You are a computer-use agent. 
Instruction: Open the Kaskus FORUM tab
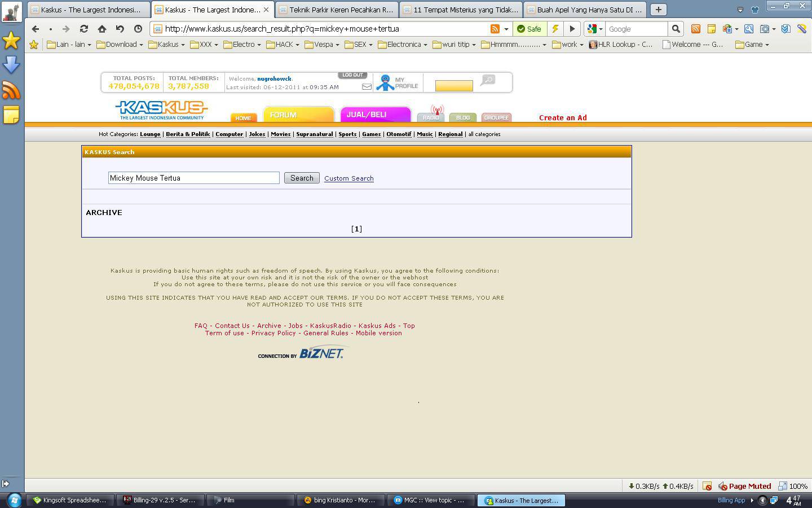click(x=298, y=114)
